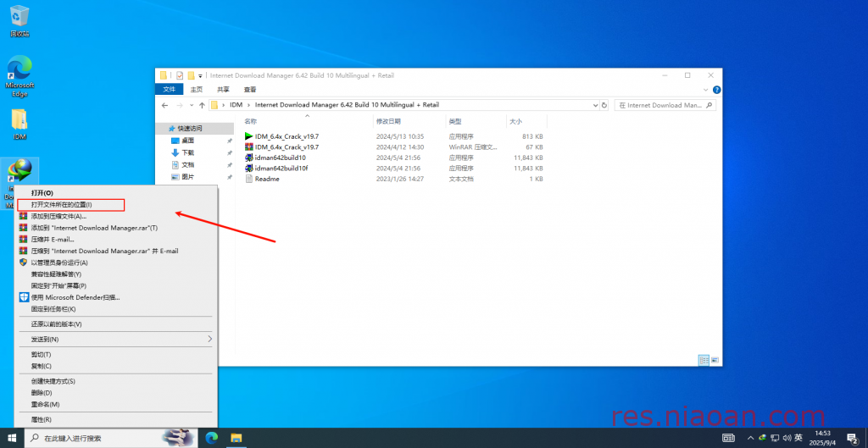Choose 属性(R) in context menu

coord(115,420)
